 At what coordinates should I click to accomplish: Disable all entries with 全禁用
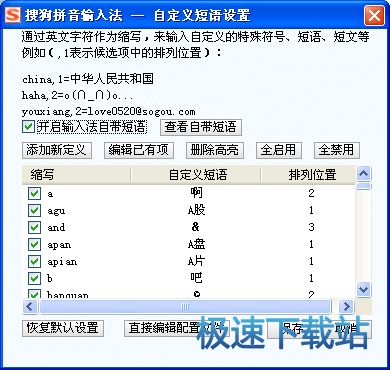(337, 150)
